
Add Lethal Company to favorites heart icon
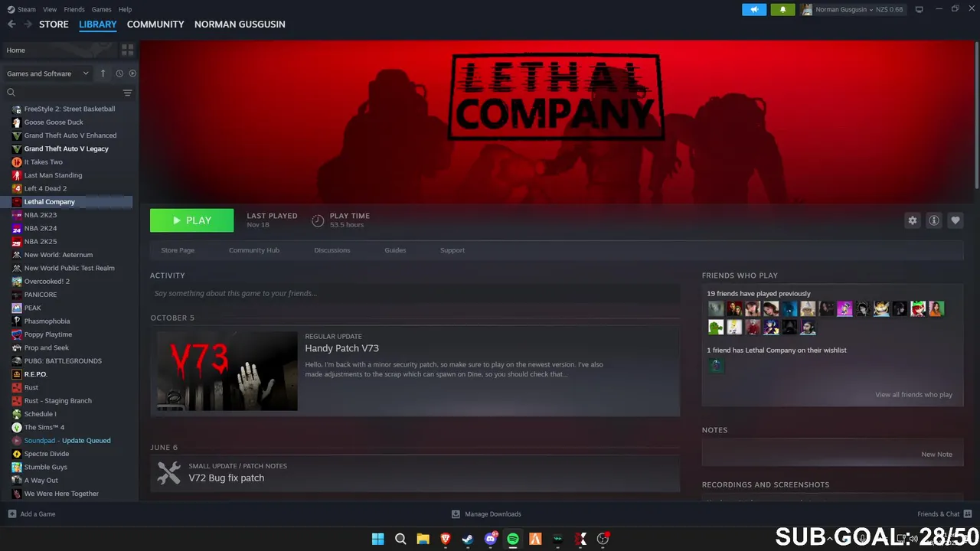tap(955, 220)
